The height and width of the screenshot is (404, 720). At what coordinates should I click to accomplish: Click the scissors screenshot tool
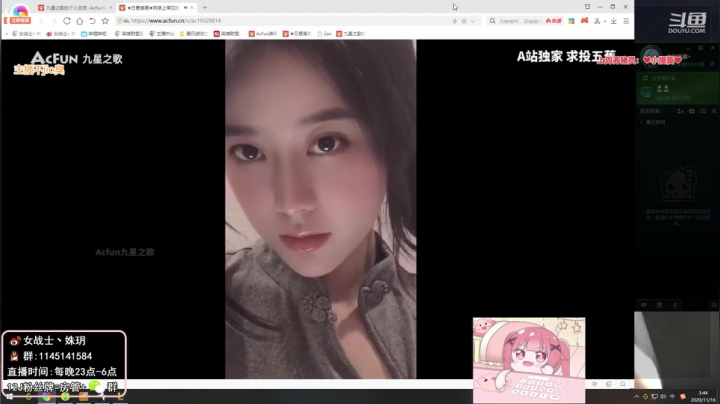[x=597, y=21]
